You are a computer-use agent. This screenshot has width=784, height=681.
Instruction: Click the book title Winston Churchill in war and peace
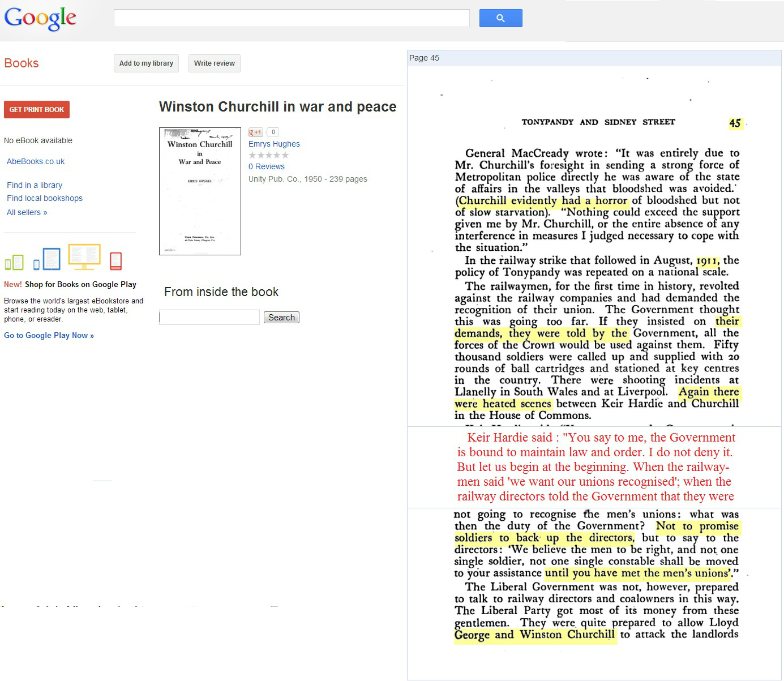pos(278,107)
